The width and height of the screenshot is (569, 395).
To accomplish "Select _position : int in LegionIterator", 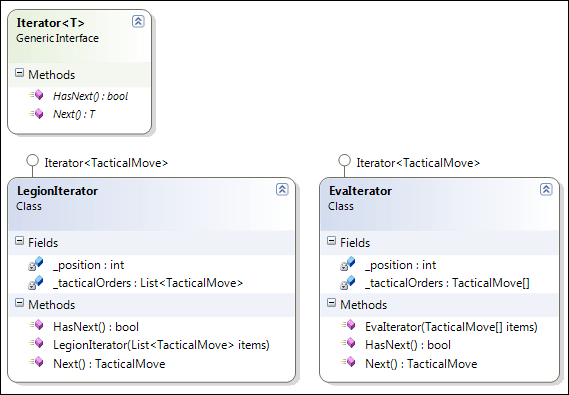I will point(89,265).
